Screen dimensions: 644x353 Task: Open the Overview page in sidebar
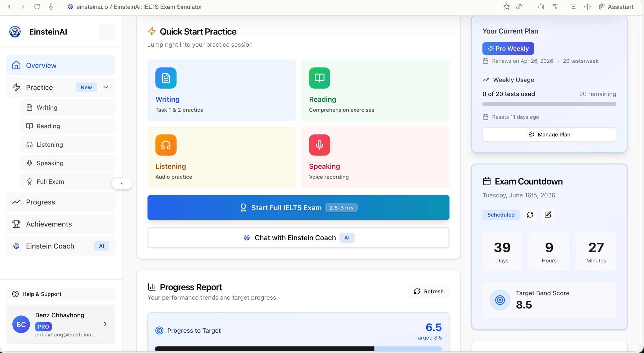[x=60, y=65]
